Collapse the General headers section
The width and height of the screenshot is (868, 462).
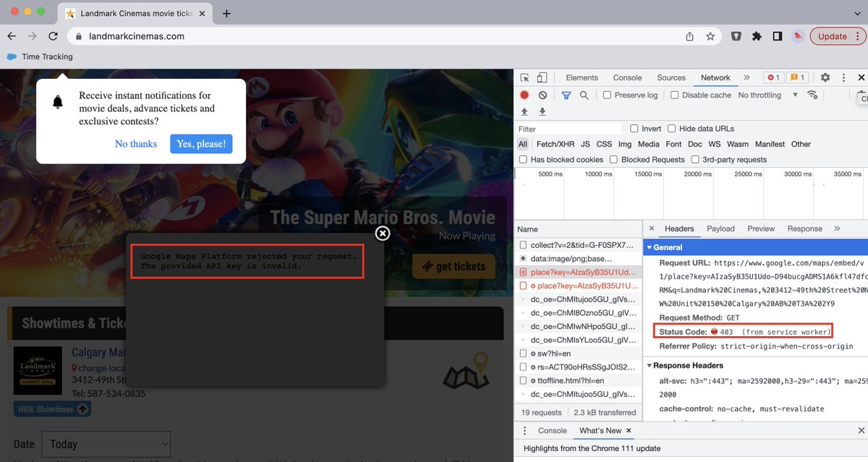[649, 247]
